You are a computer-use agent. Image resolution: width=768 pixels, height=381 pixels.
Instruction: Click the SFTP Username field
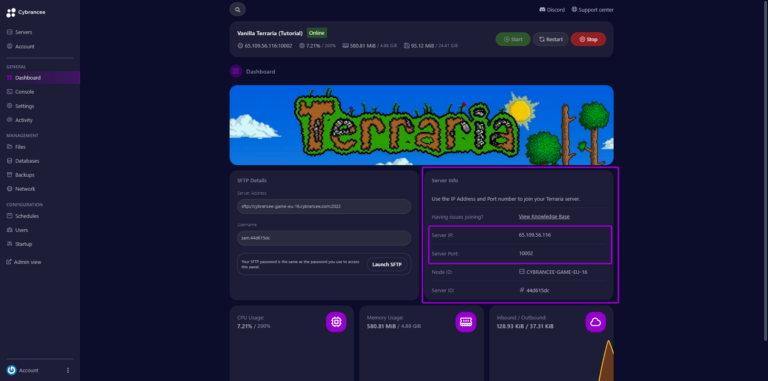(324, 238)
